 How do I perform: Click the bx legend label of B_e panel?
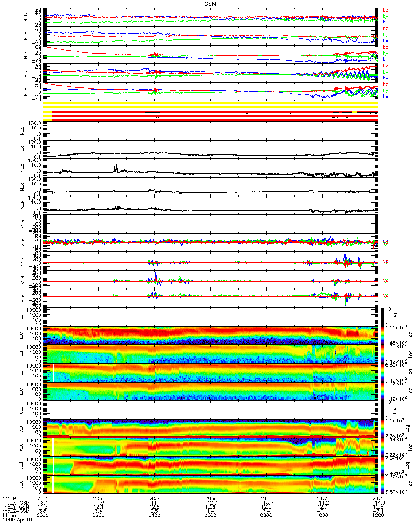coord(385,96)
